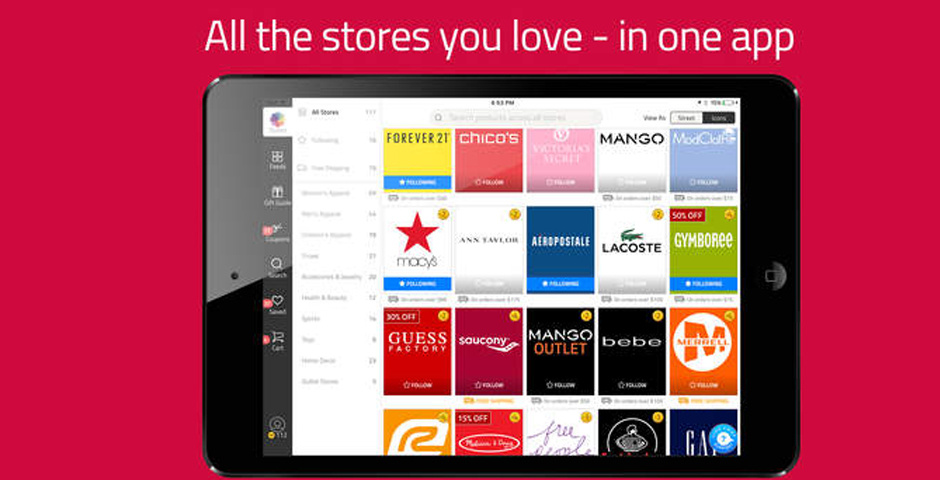Screen dimensions: 940x480
Task: Follow the Saucony store
Action: click(x=489, y=385)
